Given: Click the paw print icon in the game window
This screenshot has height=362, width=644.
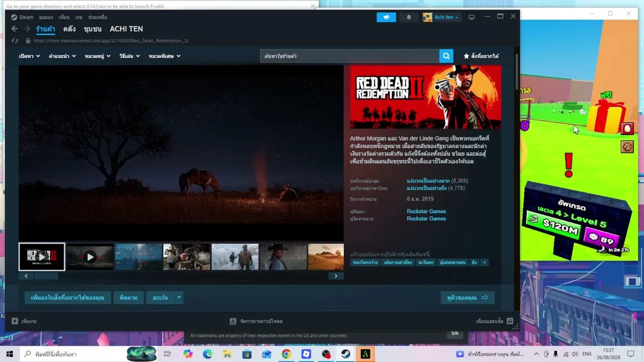Looking at the screenshot, I should pyautogui.click(x=627, y=146).
